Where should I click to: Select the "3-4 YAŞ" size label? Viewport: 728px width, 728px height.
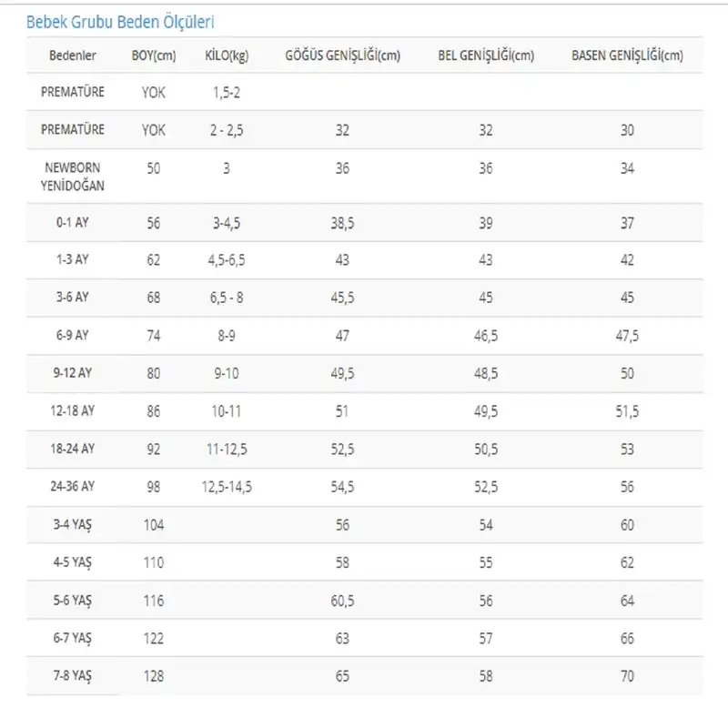point(73,525)
